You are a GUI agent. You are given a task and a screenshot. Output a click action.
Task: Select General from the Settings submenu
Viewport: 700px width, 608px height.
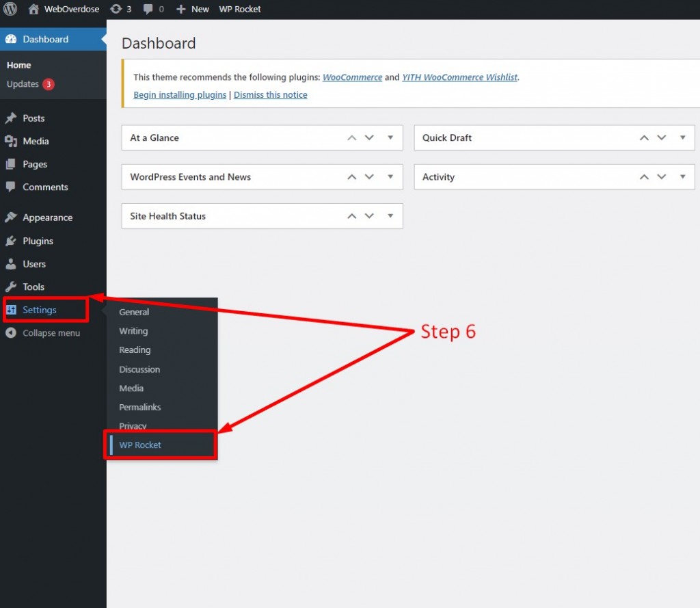coord(134,313)
